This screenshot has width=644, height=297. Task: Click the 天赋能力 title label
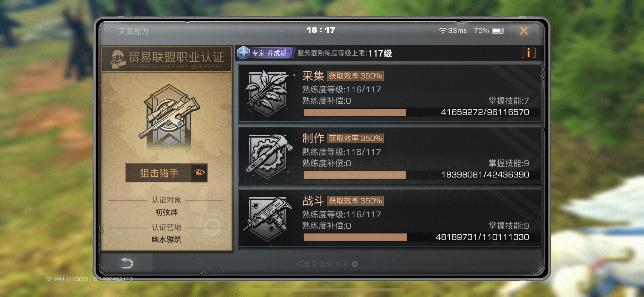pos(134,31)
